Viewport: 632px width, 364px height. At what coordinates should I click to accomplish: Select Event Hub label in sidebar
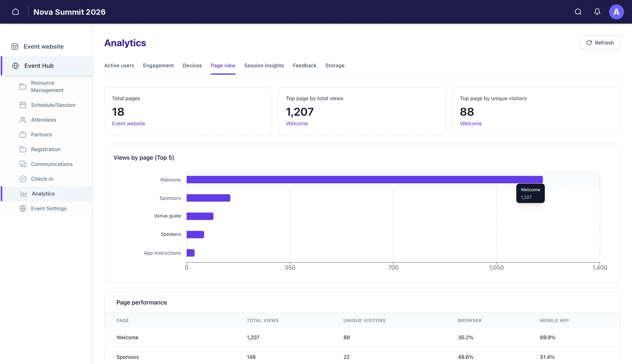click(39, 66)
